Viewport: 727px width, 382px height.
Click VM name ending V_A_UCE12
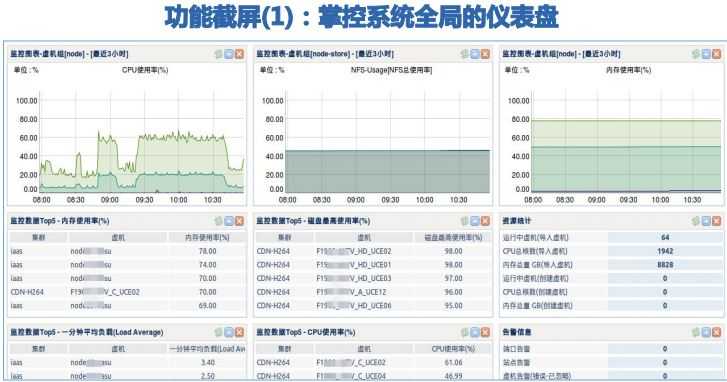pos(351,292)
